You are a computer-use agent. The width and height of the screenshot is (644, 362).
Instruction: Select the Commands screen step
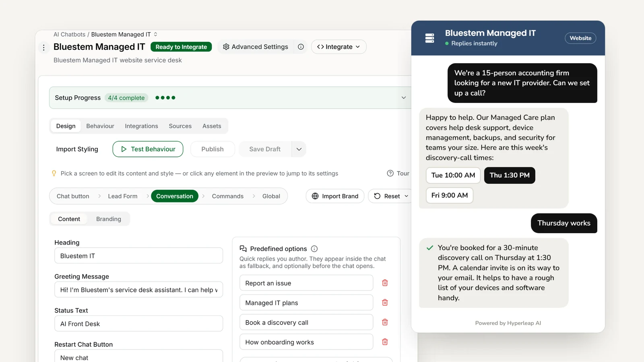point(228,196)
